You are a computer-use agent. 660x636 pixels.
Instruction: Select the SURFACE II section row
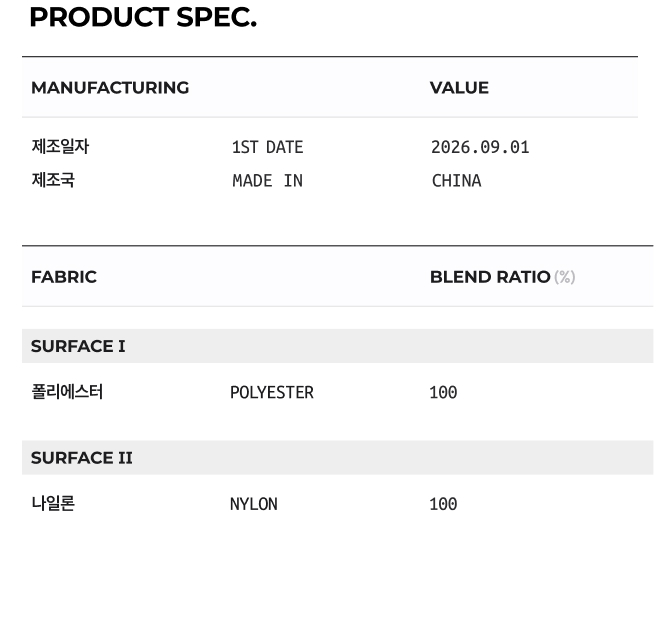(338, 458)
